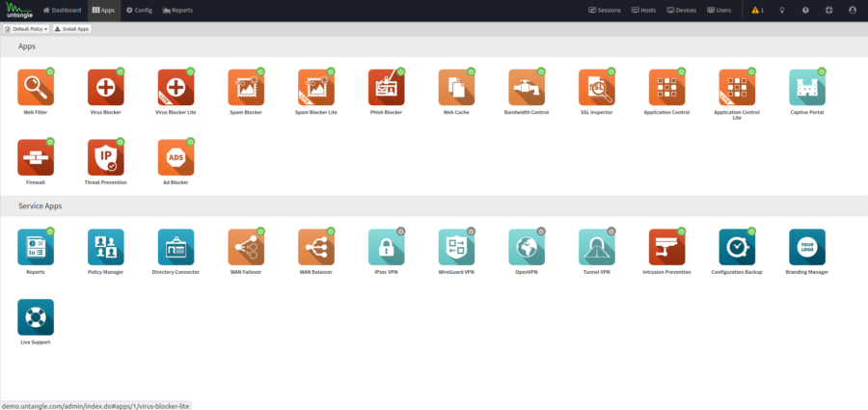This screenshot has height=410, width=868.
Task: Open the IPsec VPN service app
Action: click(387, 247)
